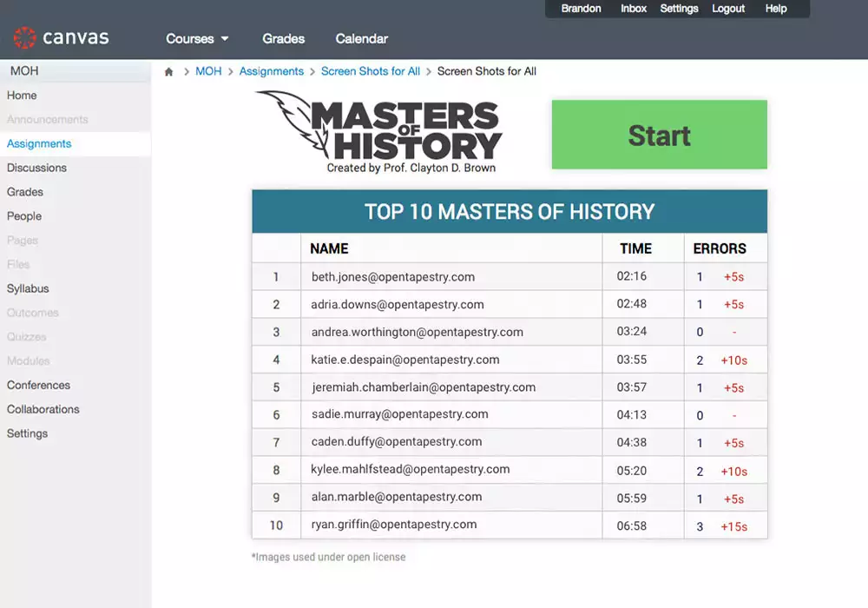Select Settings in the course sidebar

click(x=27, y=433)
